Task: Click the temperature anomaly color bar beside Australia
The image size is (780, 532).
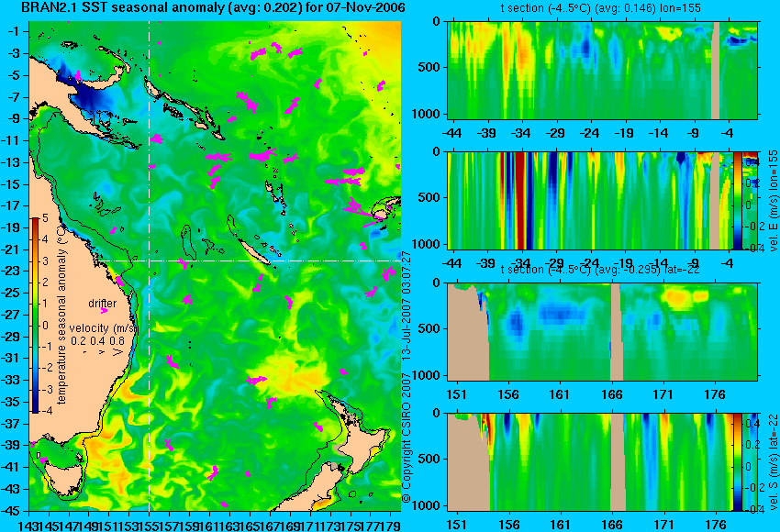Action: point(36,316)
